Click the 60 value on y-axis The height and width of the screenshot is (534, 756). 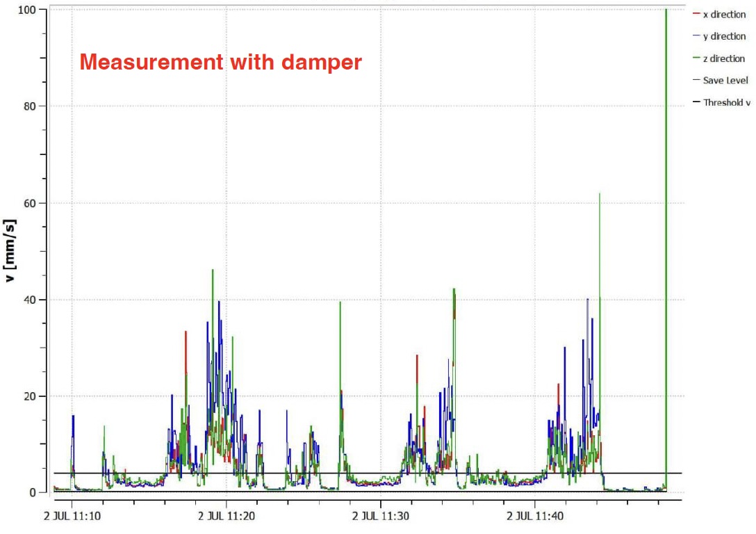point(29,203)
